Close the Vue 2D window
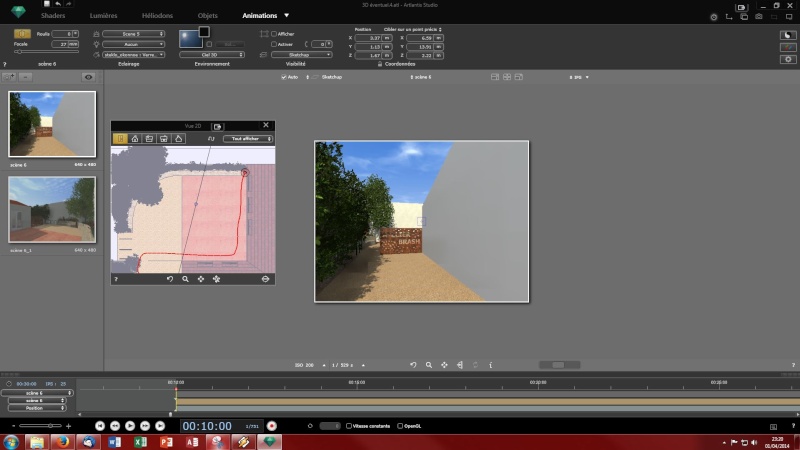This screenshot has width=800, height=450. click(266, 125)
